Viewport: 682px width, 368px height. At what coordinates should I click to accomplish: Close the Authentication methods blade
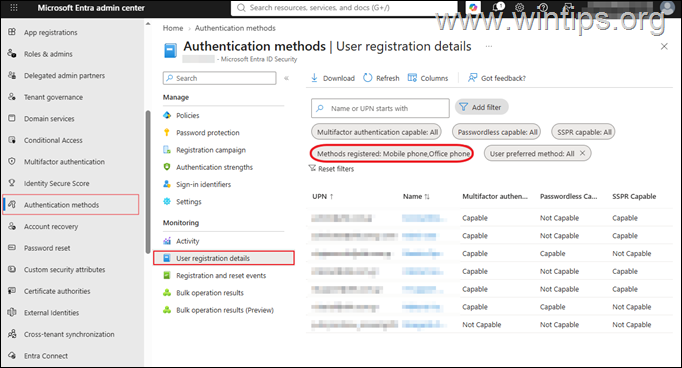[x=664, y=47]
